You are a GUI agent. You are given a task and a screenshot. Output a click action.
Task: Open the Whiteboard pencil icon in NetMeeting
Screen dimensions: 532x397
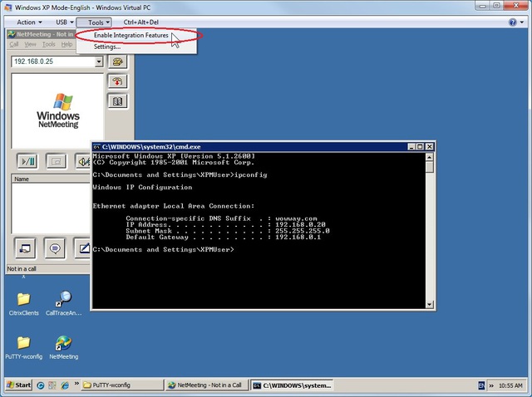coord(83,248)
